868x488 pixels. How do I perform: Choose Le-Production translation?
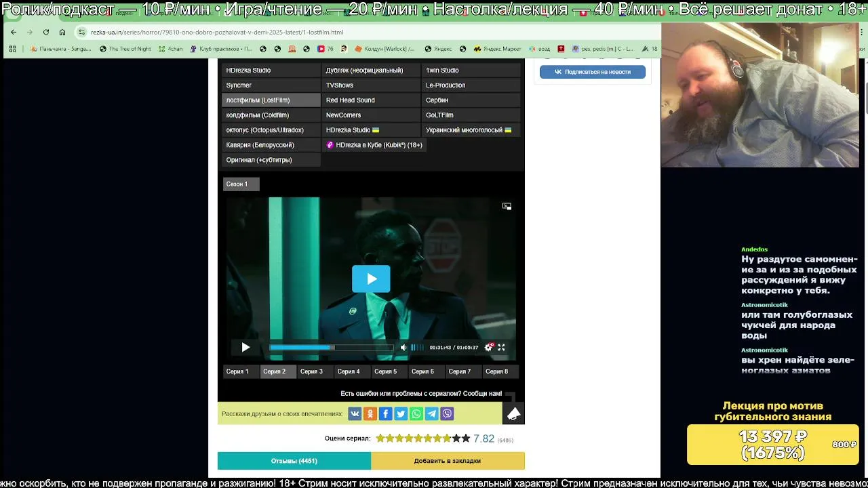[x=471, y=85]
